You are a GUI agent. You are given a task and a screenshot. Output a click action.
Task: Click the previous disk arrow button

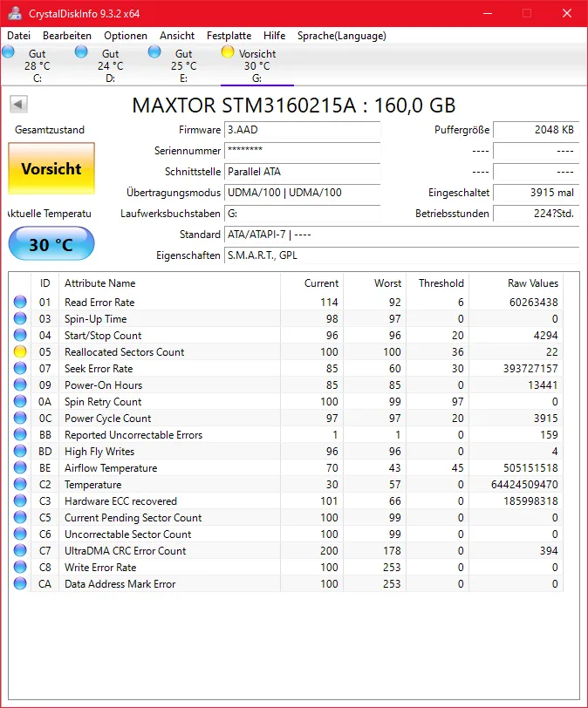(18, 105)
